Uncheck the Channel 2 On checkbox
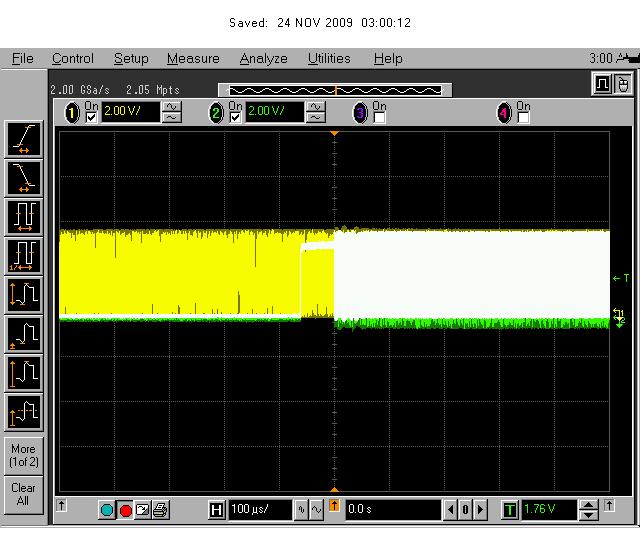Image resolution: width=640 pixels, height=544 pixels. pos(236,118)
